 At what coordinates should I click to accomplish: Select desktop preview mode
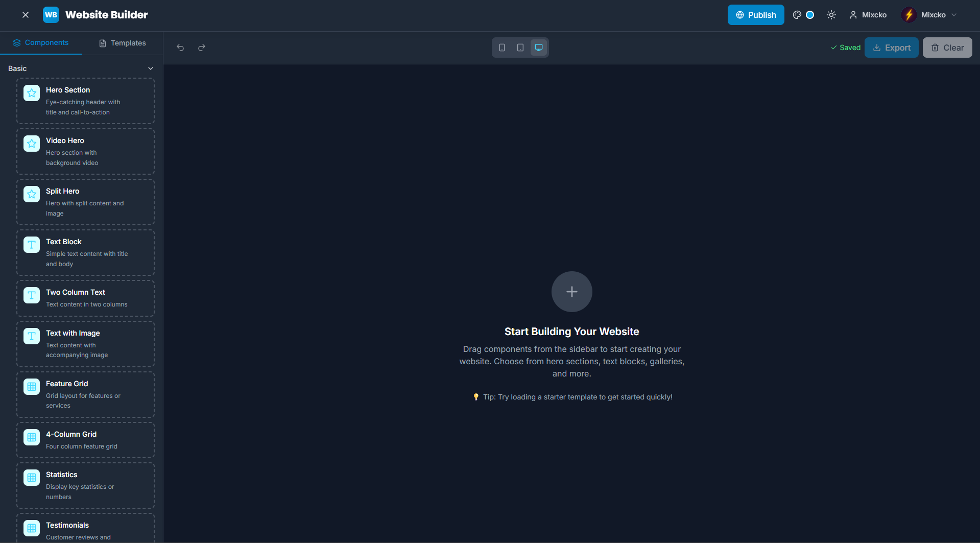539,48
